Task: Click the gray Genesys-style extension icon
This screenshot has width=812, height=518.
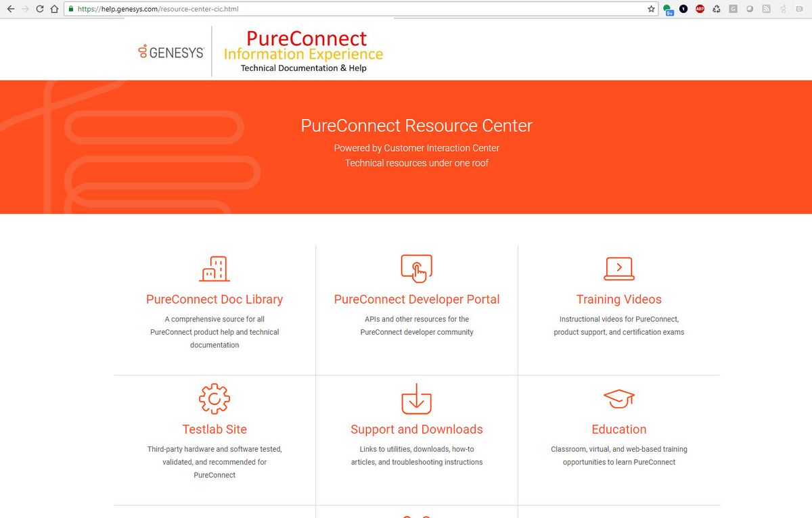Action: [782, 9]
